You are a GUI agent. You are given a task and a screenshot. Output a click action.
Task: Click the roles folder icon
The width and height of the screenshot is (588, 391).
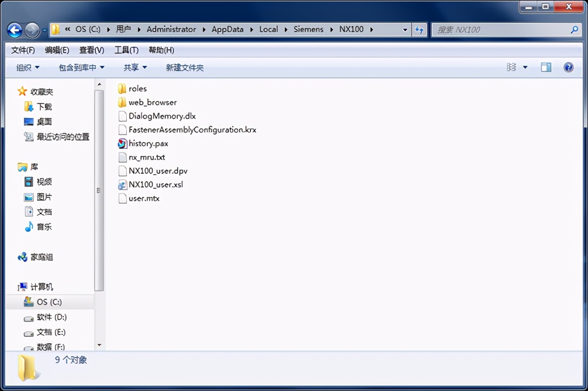[x=122, y=88]
